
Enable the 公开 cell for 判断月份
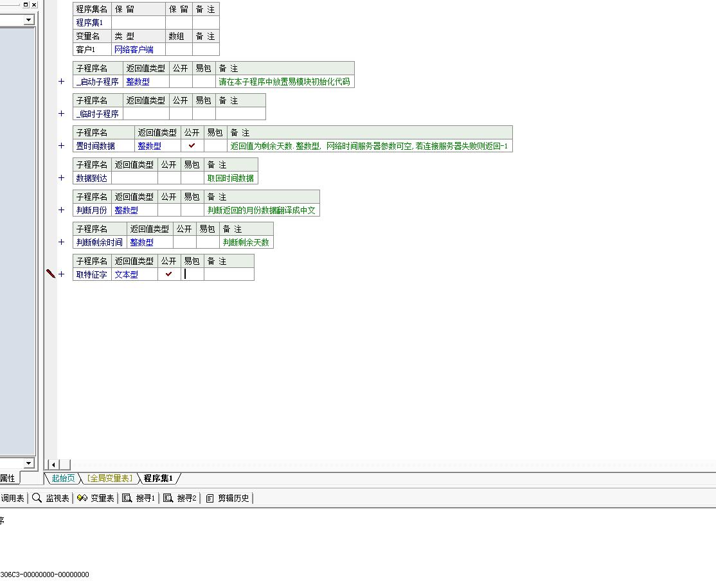168,210
